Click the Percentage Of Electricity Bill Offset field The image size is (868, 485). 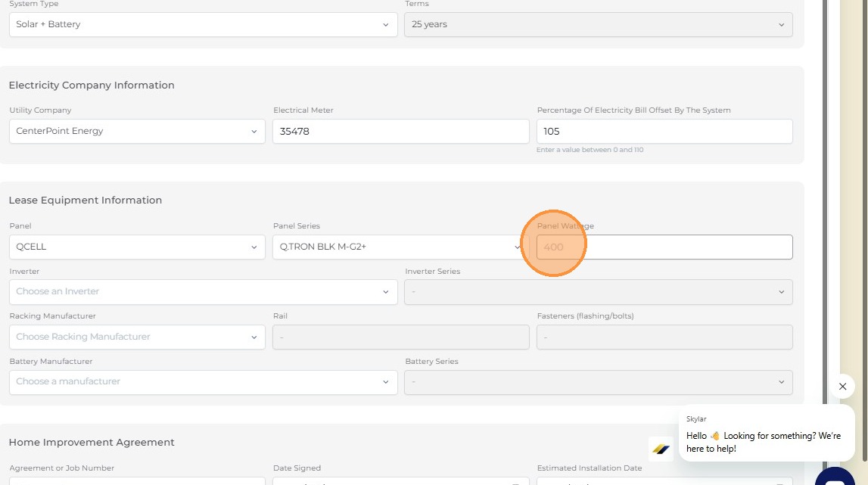point(664,131)
